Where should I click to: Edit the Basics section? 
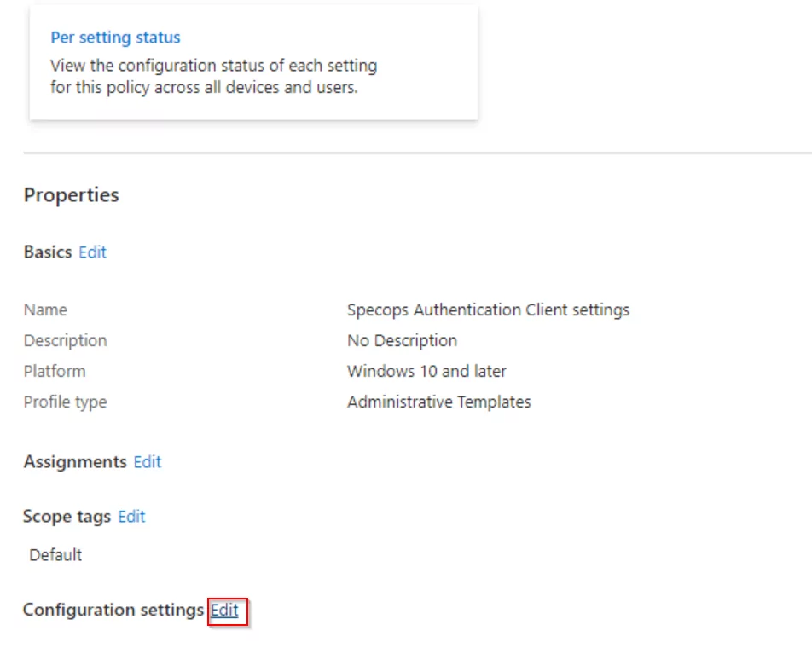coord(93,252)
